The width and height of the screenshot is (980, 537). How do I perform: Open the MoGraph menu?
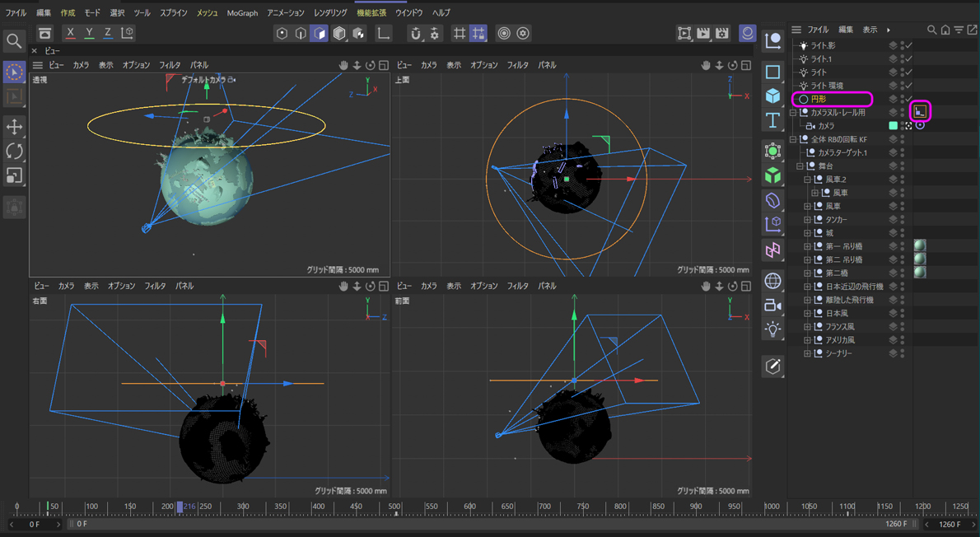tap(242, 13)
